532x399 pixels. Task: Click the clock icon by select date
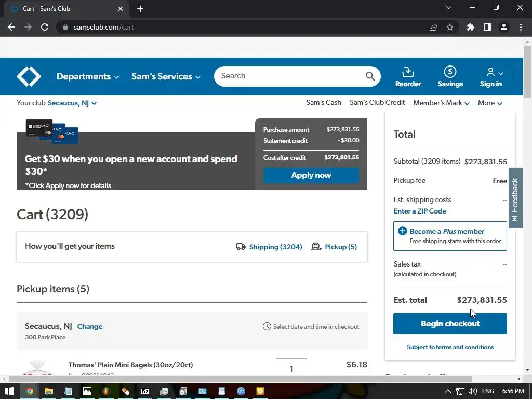[267, 326]
